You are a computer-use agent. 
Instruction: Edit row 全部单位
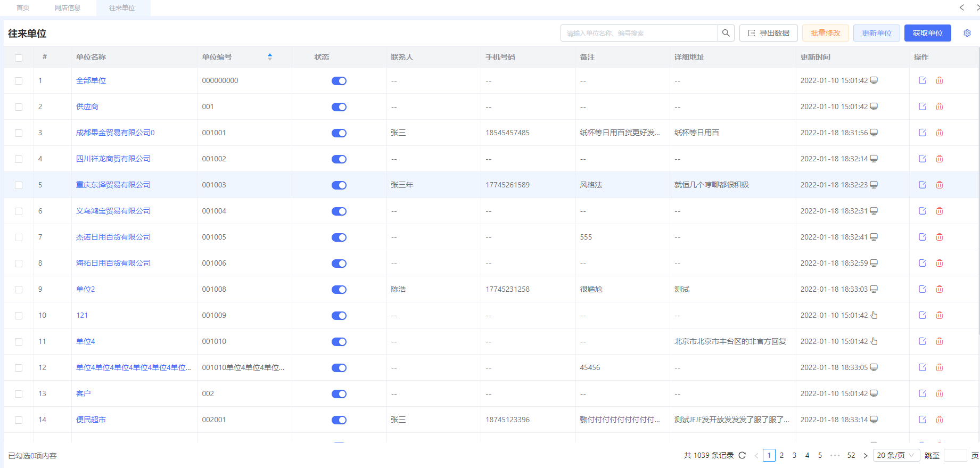tap(923, 80)
